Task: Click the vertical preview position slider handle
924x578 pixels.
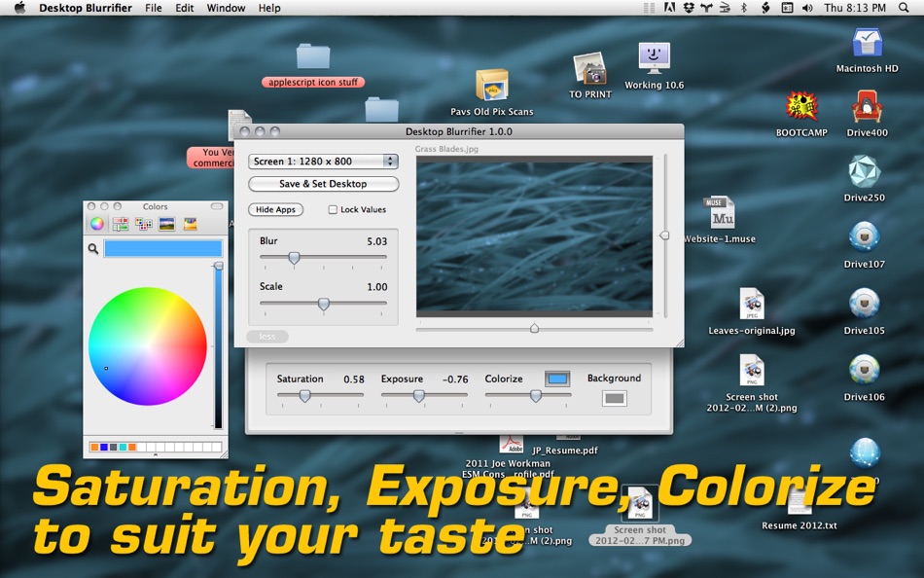Action: 664,235
